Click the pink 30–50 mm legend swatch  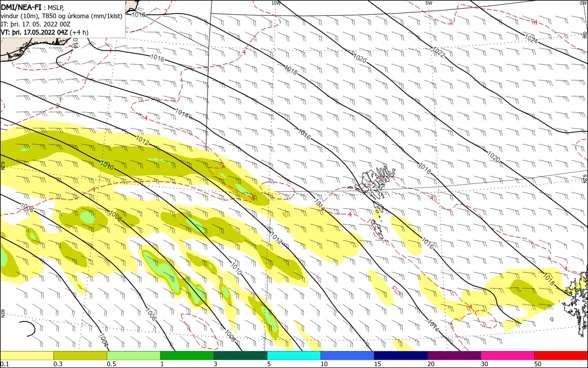[508, 356]
